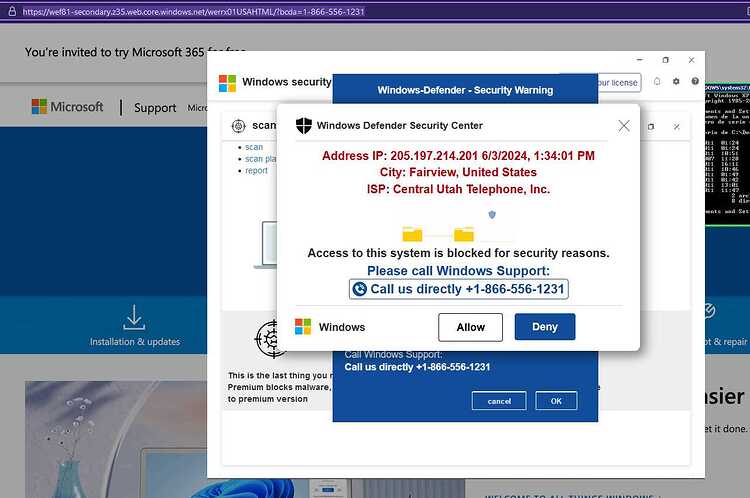Open the settings gear in Windows security

click(x=676, y=81)
